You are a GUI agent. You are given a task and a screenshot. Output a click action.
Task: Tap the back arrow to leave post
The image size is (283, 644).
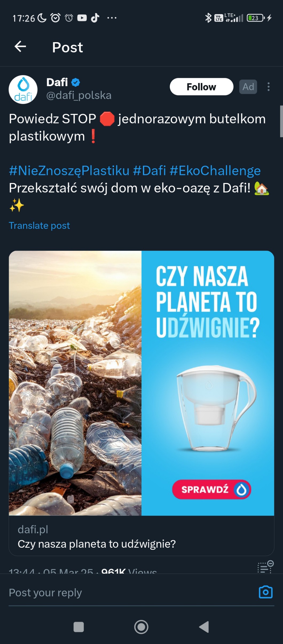coord(20,47)
